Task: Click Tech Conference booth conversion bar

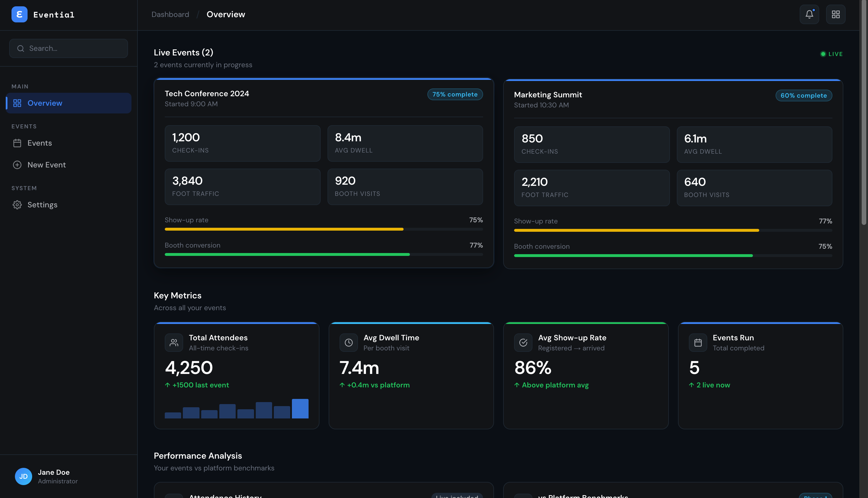Action: tap(323, 254)
